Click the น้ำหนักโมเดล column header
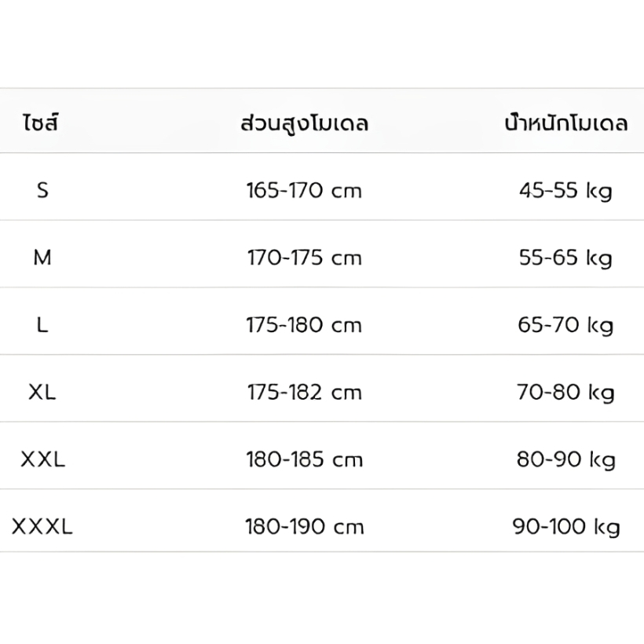Viewport: 644px width, 644px height. [x=565, y=123]
